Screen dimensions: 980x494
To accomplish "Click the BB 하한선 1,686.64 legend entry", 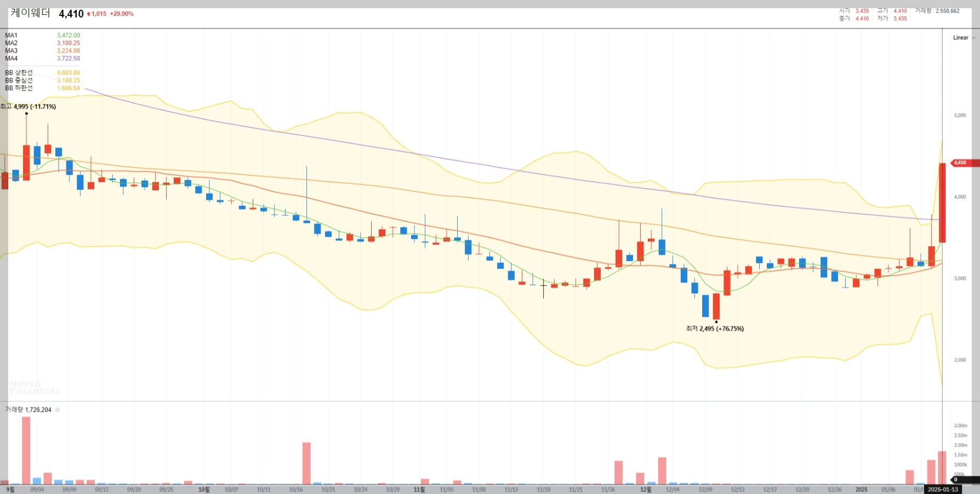I will tap(42, 88).
